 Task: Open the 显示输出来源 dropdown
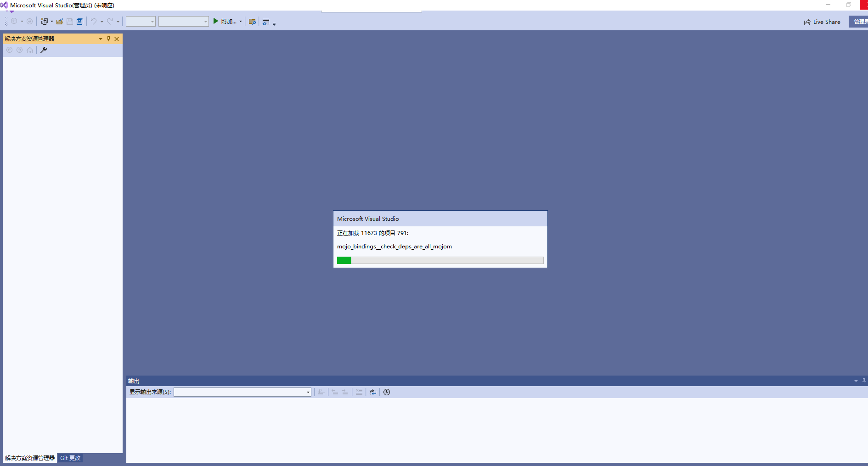307,392
